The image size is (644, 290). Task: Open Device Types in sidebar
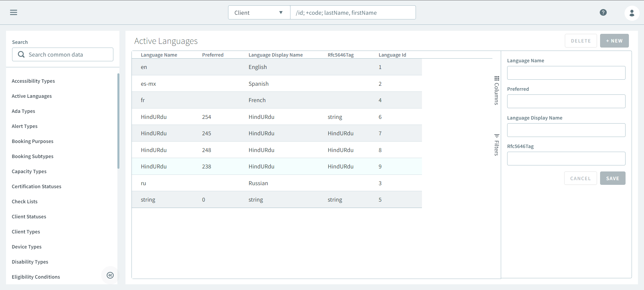(26, 247)
